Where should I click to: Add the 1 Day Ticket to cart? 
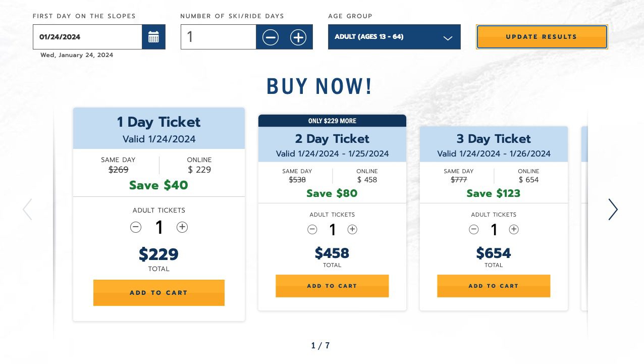(x=158, y=293)
